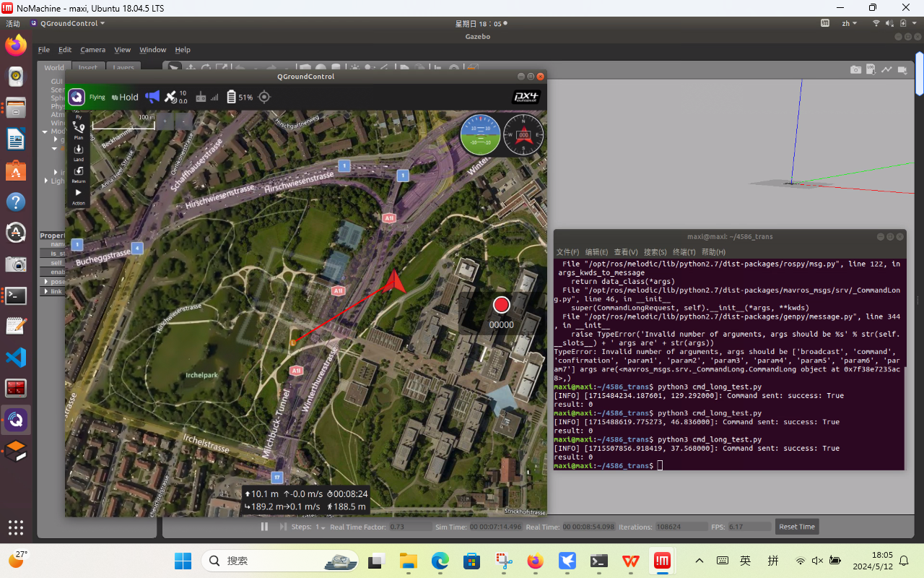Click the Reset Time button

click(x=797, y=527)
